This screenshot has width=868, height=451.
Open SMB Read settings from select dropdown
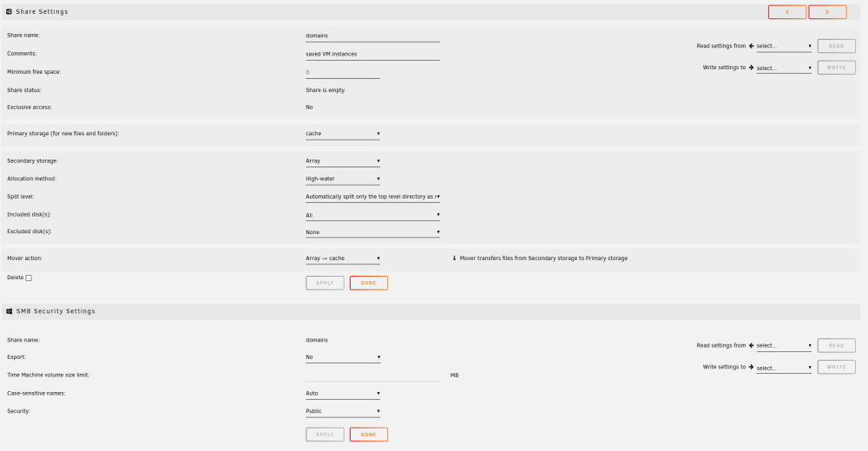(x=784, y=346)
